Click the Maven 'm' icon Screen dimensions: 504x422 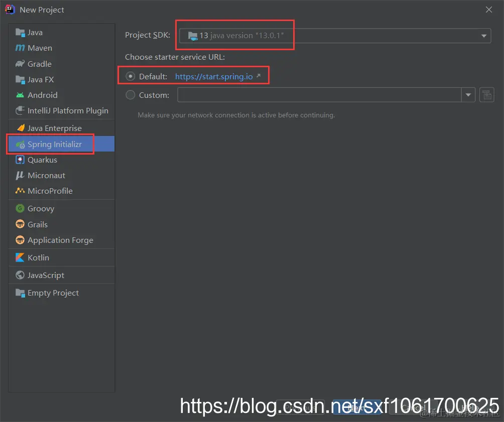[20, 48]
